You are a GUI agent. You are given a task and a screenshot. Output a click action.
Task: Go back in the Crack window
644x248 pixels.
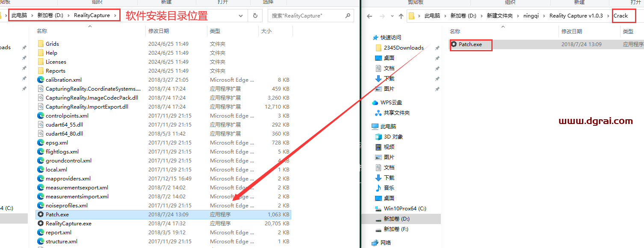click(x=370, y=16)
